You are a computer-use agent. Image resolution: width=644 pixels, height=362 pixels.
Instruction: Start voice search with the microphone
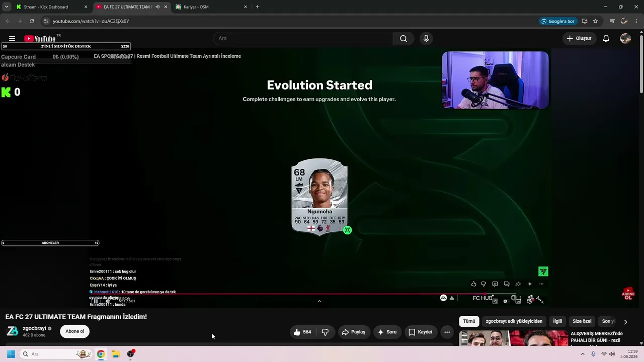(426, 39)
